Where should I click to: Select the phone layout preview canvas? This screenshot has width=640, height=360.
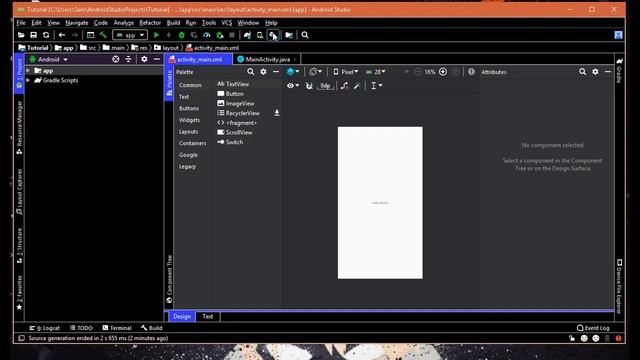(380, 203)
